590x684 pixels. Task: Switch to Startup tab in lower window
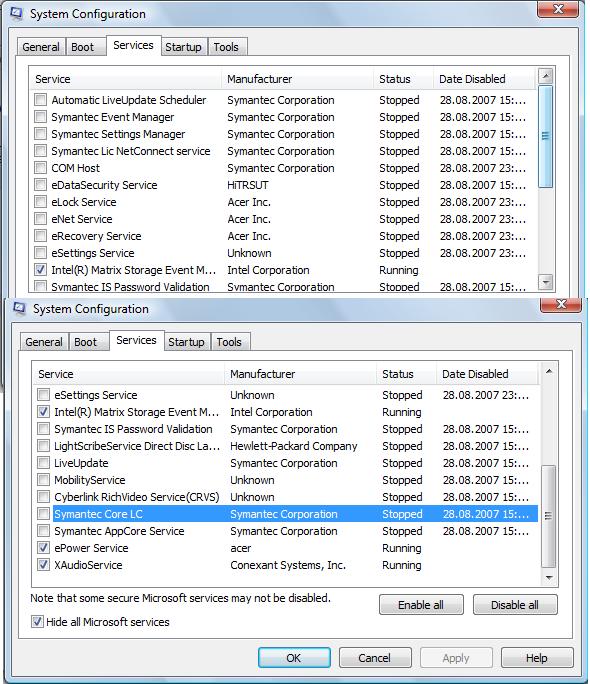(187, 342)
